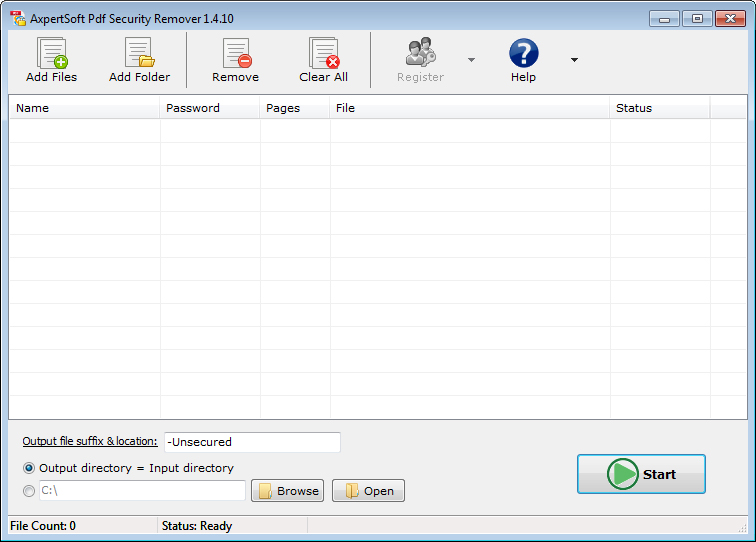Maximize the AxpertSoft window
Screen dimensions: 756x542
pos(697,19)
